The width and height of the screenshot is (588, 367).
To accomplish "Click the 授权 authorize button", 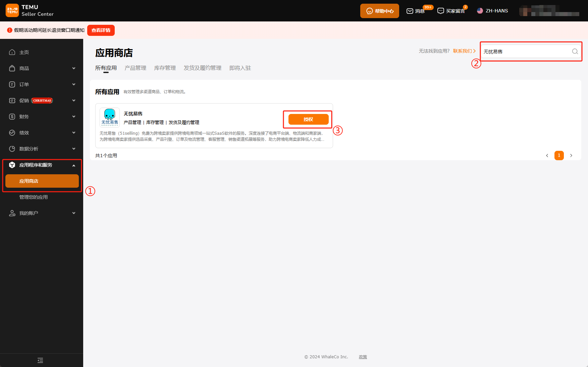I will 308,119.
